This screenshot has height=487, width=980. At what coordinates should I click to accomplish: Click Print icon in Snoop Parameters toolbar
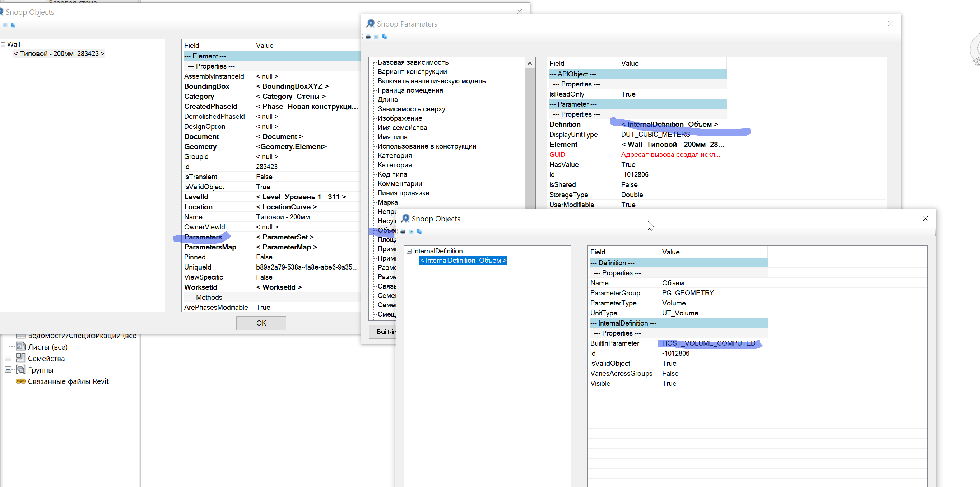click(368, 37)
